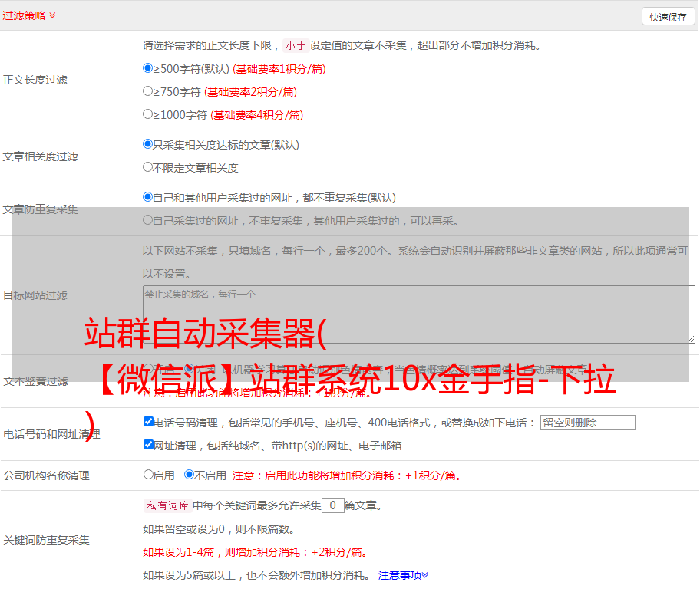Click the red 注意：启用此功能 note beside 不启用

[x=347, y=475]
